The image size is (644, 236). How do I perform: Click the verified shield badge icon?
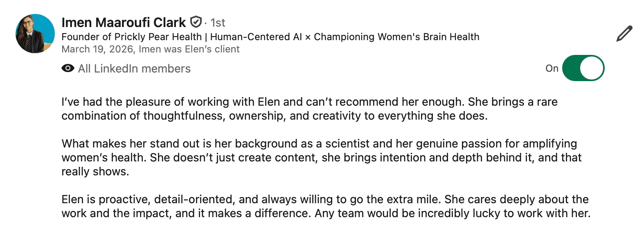[196, 22]
